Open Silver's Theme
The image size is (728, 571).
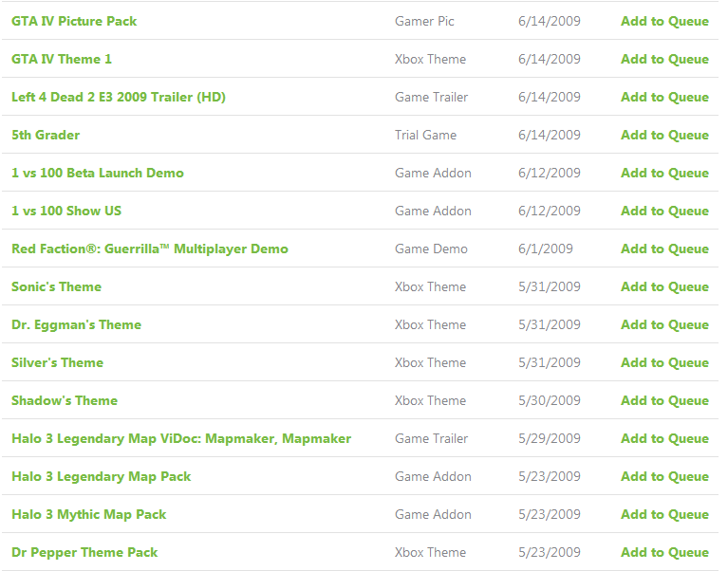click(x=58, y=362)
